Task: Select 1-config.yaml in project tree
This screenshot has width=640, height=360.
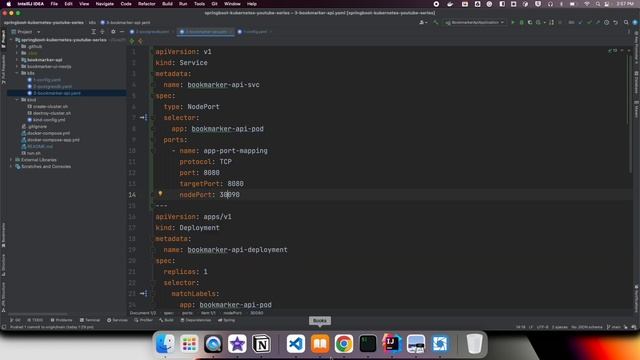Action: tap(47, 80)
